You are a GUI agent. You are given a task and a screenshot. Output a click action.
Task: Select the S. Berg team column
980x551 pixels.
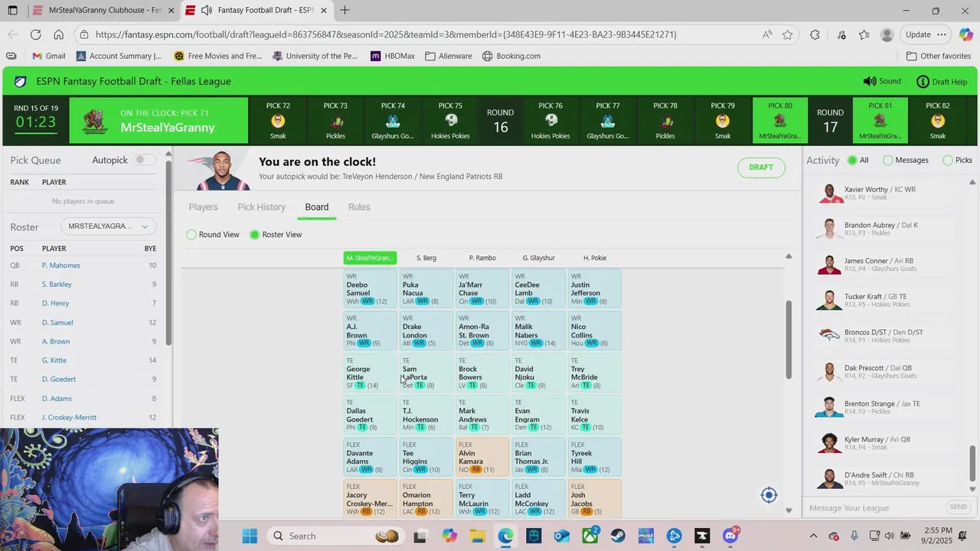pos(426,258)
